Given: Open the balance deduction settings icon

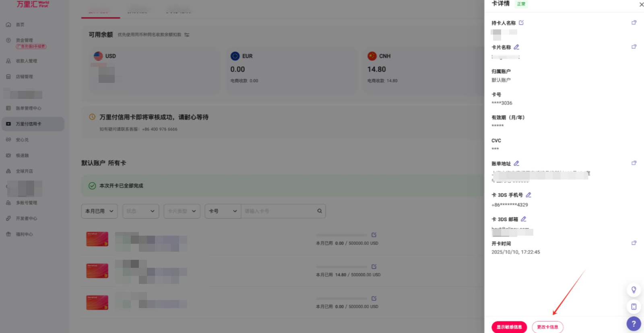Looking at the screenshot, I should pyautogui.click(x=187, y=35).
